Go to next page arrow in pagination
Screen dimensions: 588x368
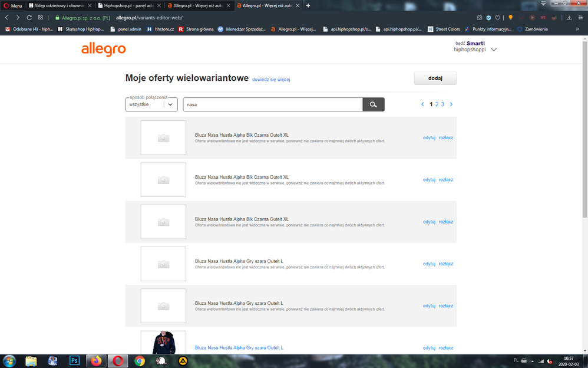pyautogui.click(x=451, y=104)
